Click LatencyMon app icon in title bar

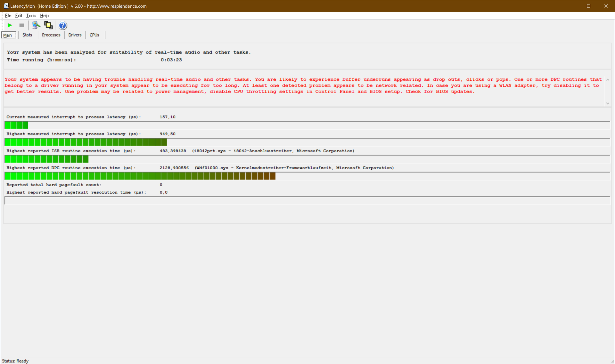tap(6, 6)
